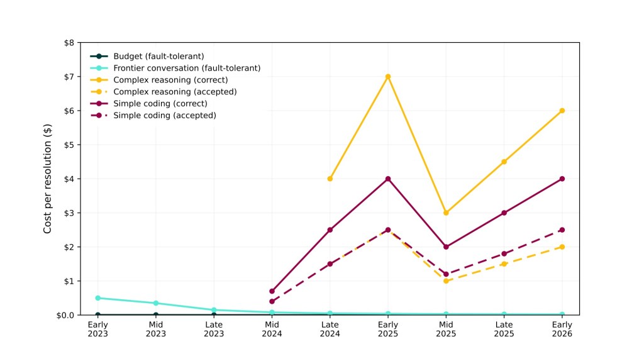This screenshot has width=644, height=354.
Task: Click the $2 y-axis tick label
Action: [x=69, y=247]
